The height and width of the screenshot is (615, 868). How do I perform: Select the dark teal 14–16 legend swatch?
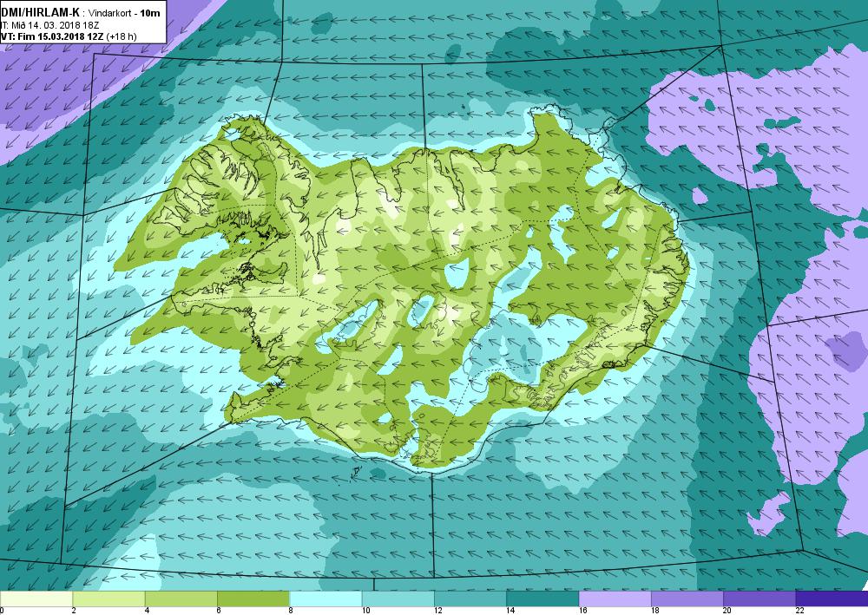542,599
